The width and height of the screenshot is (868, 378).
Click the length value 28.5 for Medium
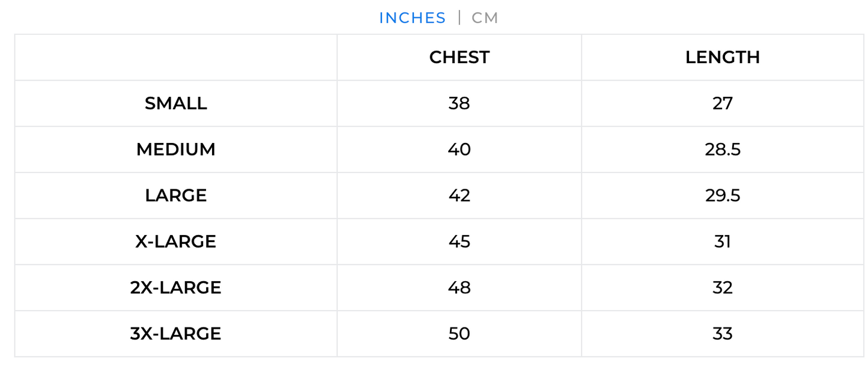[x=723, y=149]
